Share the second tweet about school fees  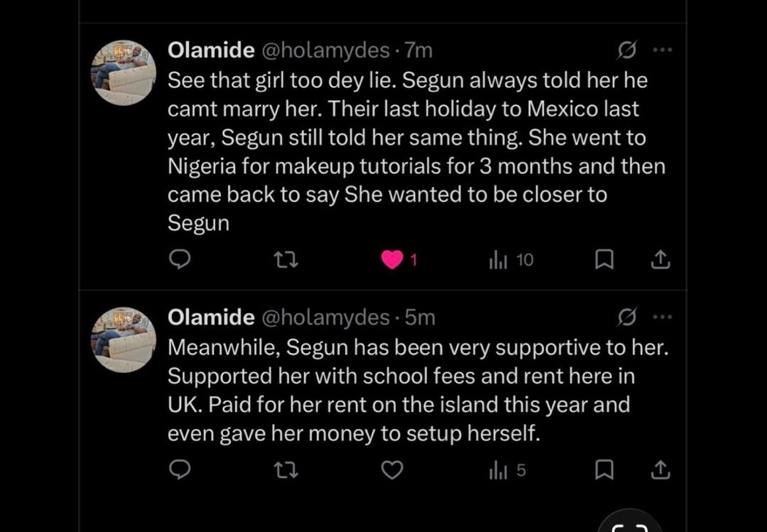click(x=660, y=469)
